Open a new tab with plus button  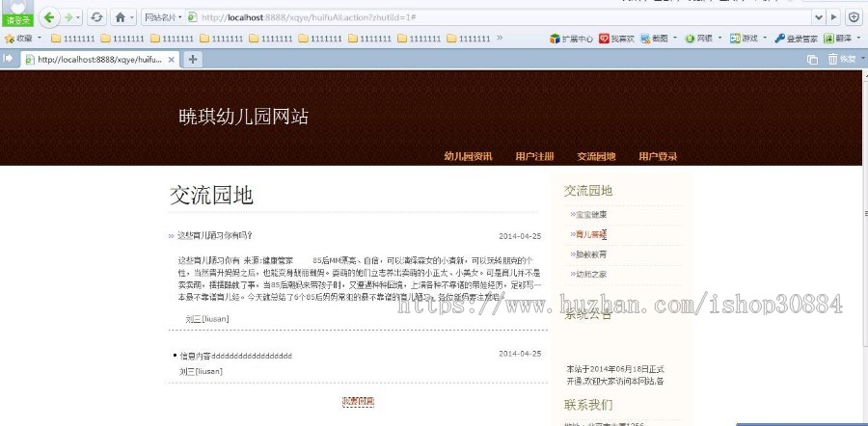(192, 59)
